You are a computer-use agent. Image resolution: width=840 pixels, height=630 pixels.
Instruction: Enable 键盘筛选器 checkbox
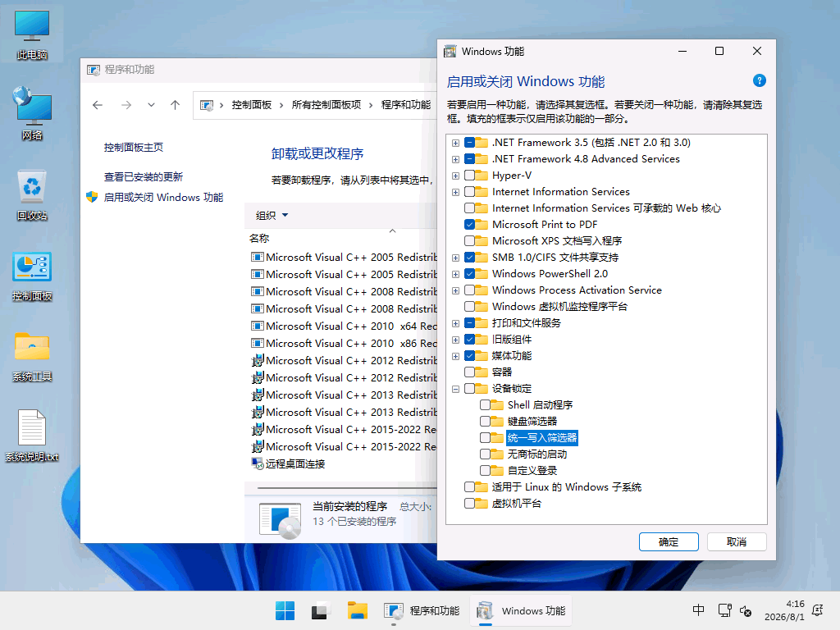[486, 421]
